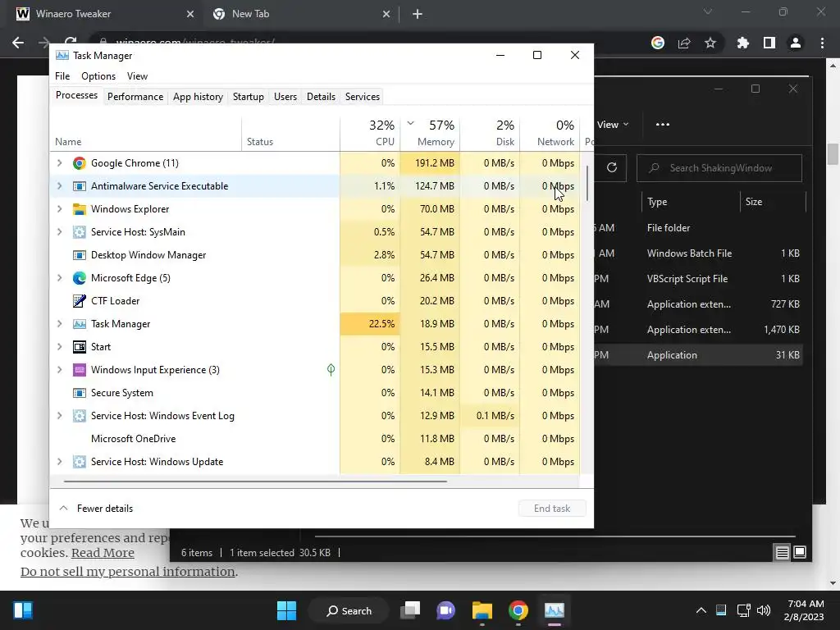The height and width of the screenshot is (630, 840).
Task: Click the Start process icon
Action: [80, 347]
